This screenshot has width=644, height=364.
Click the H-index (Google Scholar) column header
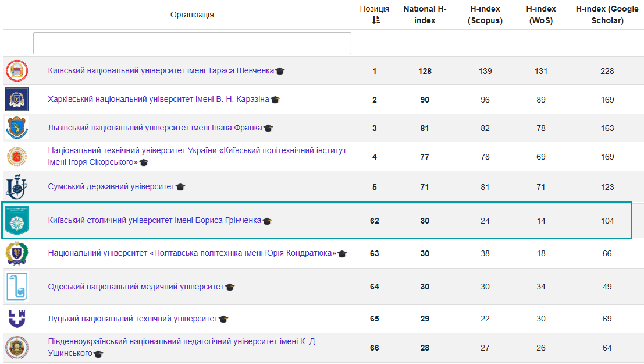pos(607,15)
